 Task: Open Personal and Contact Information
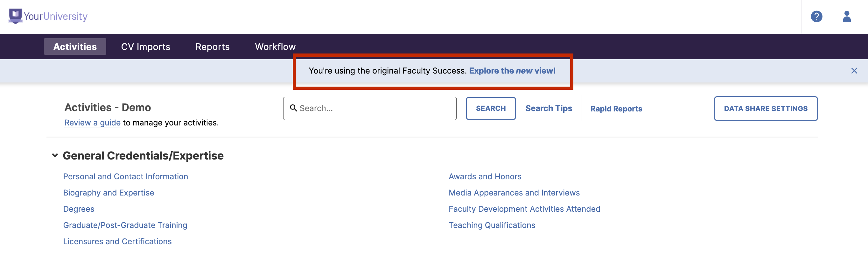125,176
